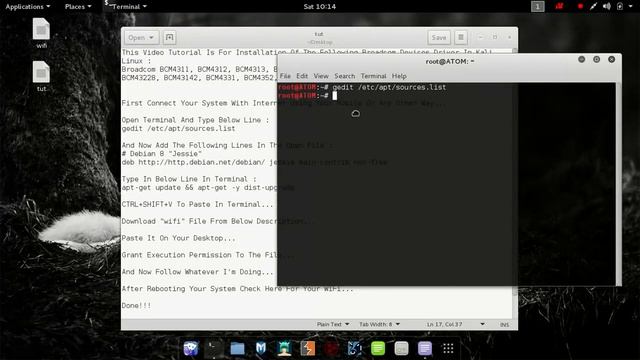Click the workspace indicator 1
The height and width of the screenshot is (360, 640).
pos(538,6)
